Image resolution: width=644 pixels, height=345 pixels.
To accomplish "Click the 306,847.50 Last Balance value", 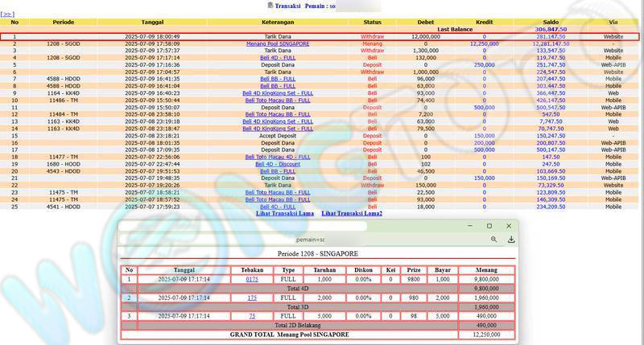I will tap(551, 29).
